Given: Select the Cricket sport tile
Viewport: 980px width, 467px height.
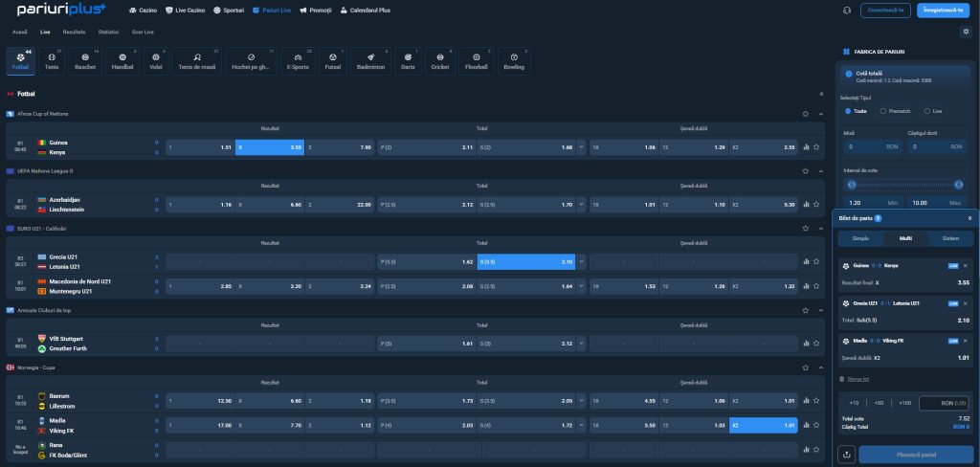Looking at the screenshot, I should point(440,61).
